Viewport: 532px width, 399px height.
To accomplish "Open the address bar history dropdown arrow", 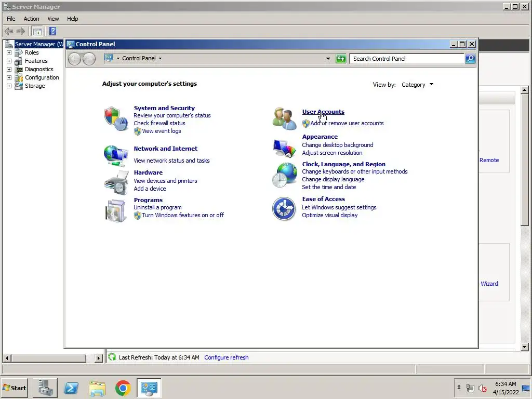I will pos(328,59).
